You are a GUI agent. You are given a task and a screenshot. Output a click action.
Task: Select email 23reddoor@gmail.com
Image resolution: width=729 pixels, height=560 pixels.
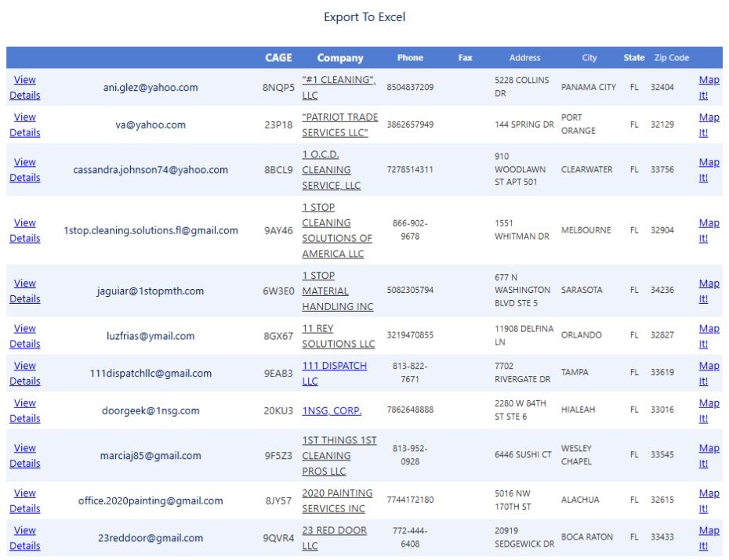(x=151, y=538)
